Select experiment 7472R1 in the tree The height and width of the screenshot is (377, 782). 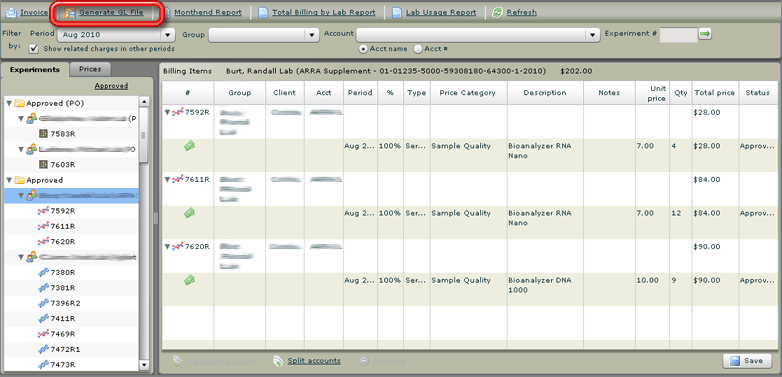coord(65,349)
